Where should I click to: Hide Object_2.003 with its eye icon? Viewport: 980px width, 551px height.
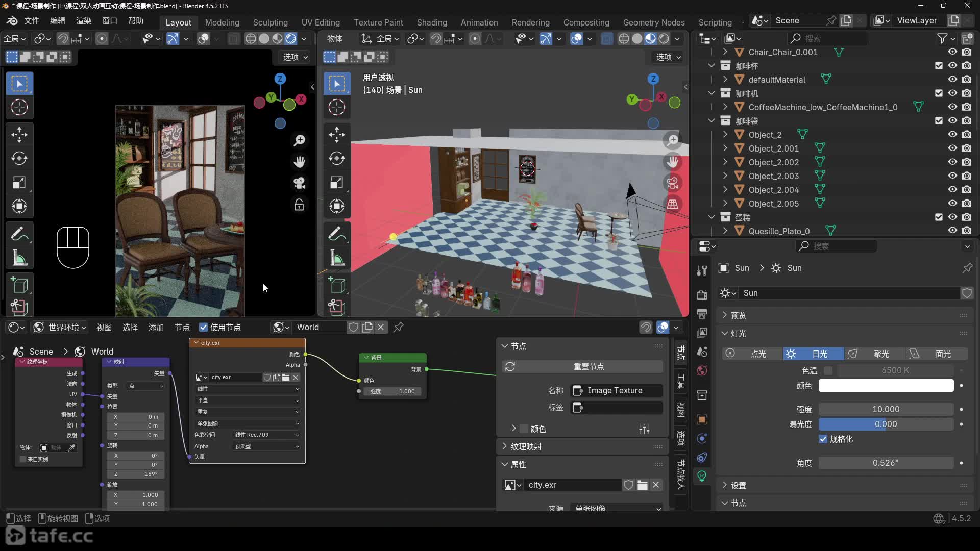952,176
